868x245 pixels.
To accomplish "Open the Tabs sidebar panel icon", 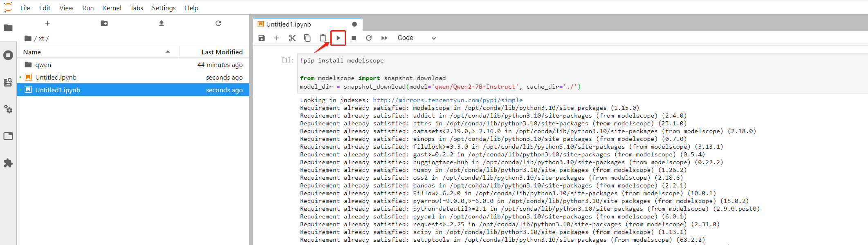I will pos(8,136).
